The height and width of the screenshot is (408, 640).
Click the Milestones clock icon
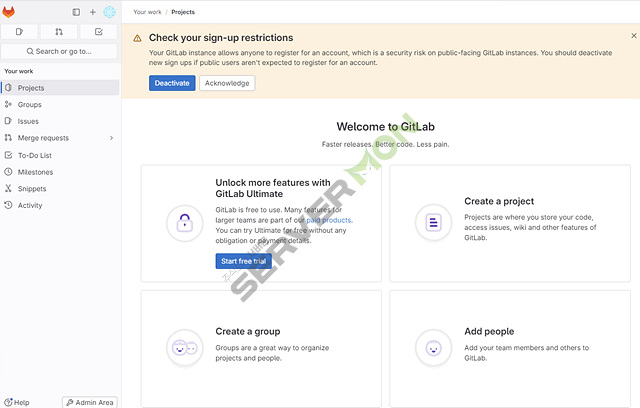(x=8, y=172)
